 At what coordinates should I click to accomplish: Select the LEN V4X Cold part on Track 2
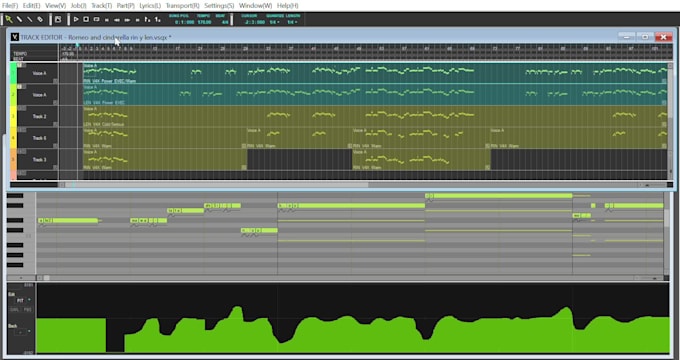375,116
